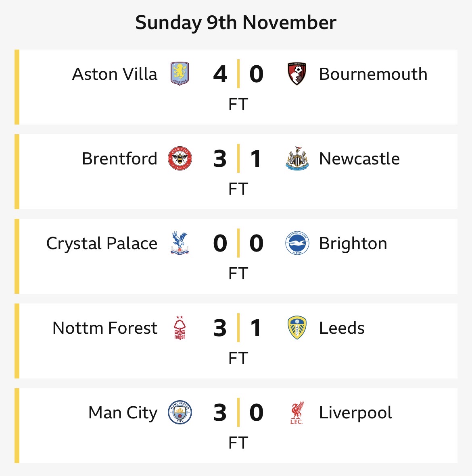Click the Brighton seagull badge
Viewport: 472px width, 476px height.
point(297,243)
